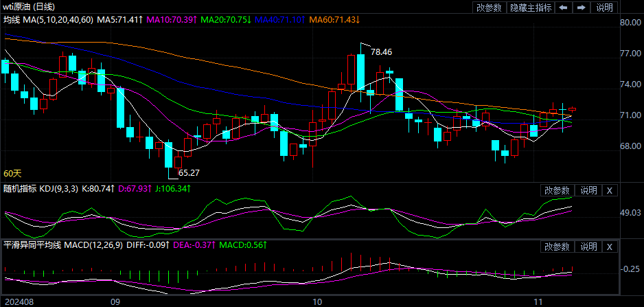Show 说明 for the KDJ indicator
This screenshot has width=644, height=307.
pos(588,190)
